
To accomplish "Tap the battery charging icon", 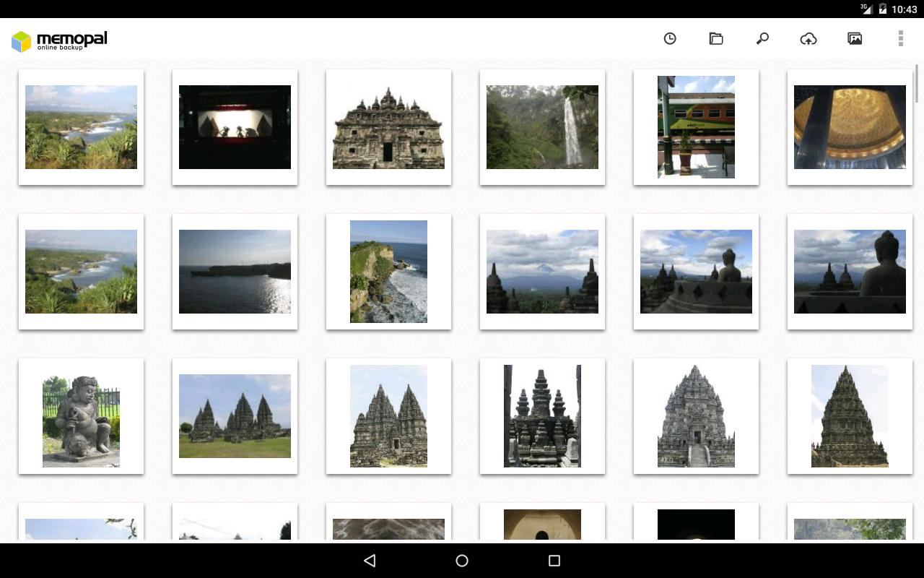I will pos(882,9).
